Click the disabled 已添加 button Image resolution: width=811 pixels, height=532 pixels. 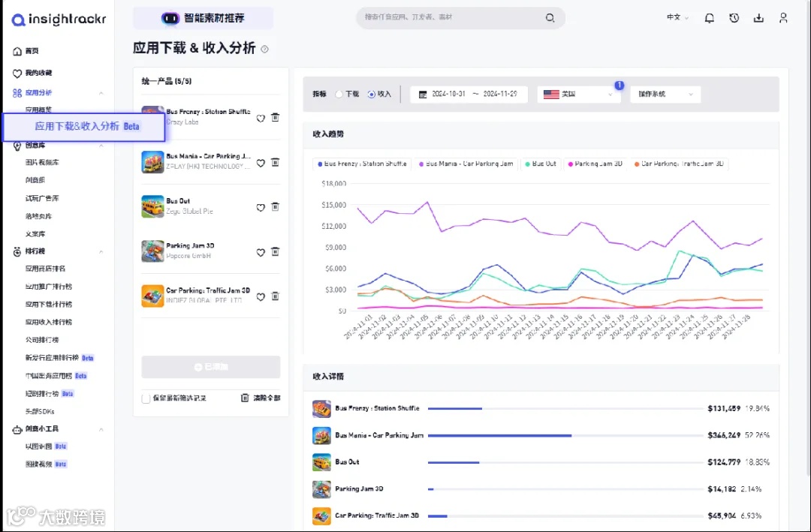coord(211,367)
